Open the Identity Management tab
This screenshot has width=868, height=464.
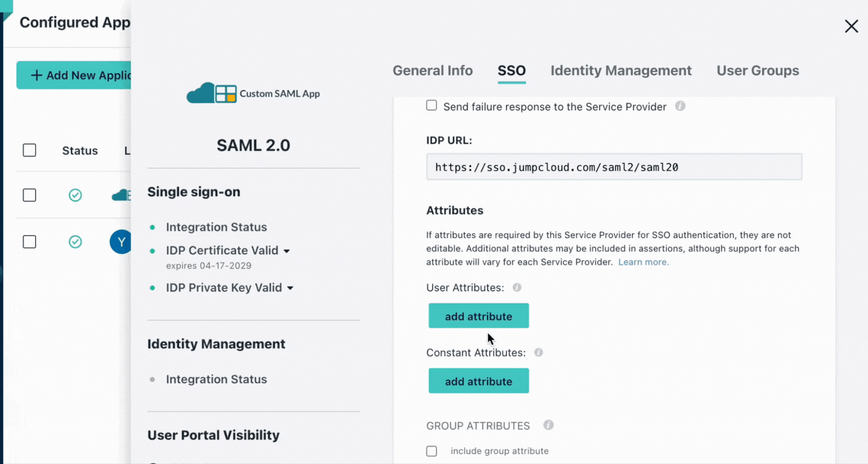pyautogui.click(x=620, y=71)
